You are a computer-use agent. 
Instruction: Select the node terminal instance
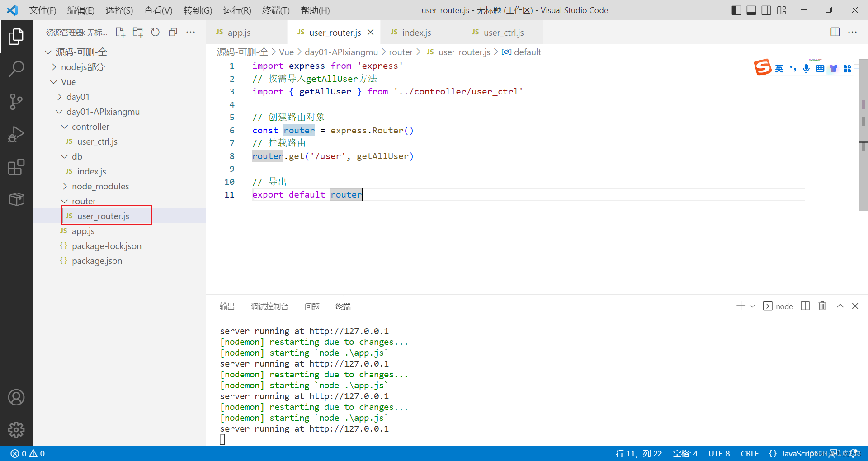[x=778, y=306]
